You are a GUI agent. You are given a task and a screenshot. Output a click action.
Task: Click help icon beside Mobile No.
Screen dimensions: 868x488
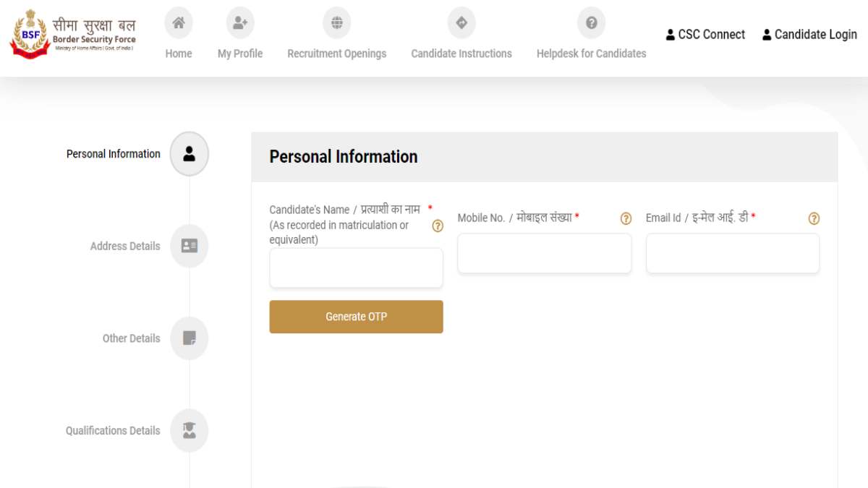point(626,218)
